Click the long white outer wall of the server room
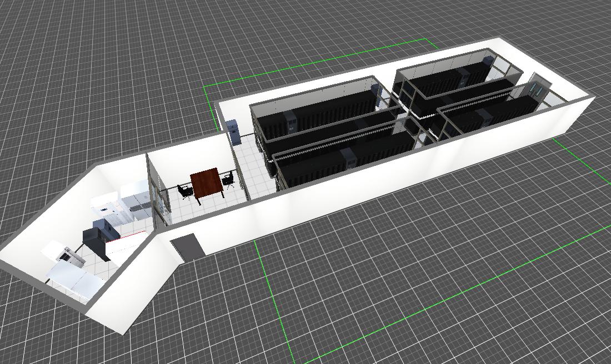611x364 pixels. pos(389,178)
